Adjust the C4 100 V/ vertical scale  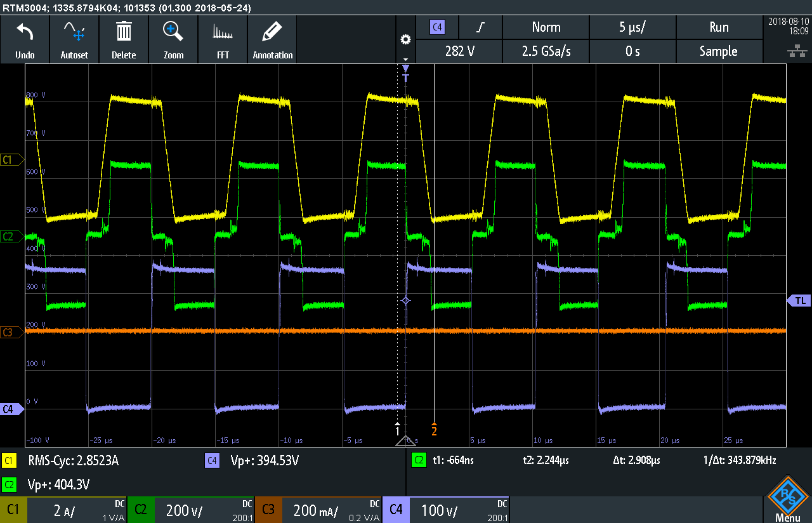pos(439,510)
